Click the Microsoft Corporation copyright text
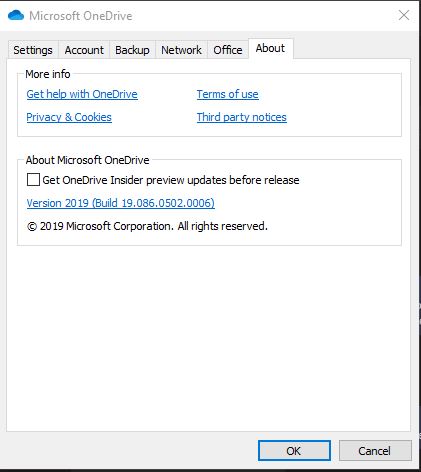This screenshot has height=472, width=421. pyautogui.click(x=147, y=226)
